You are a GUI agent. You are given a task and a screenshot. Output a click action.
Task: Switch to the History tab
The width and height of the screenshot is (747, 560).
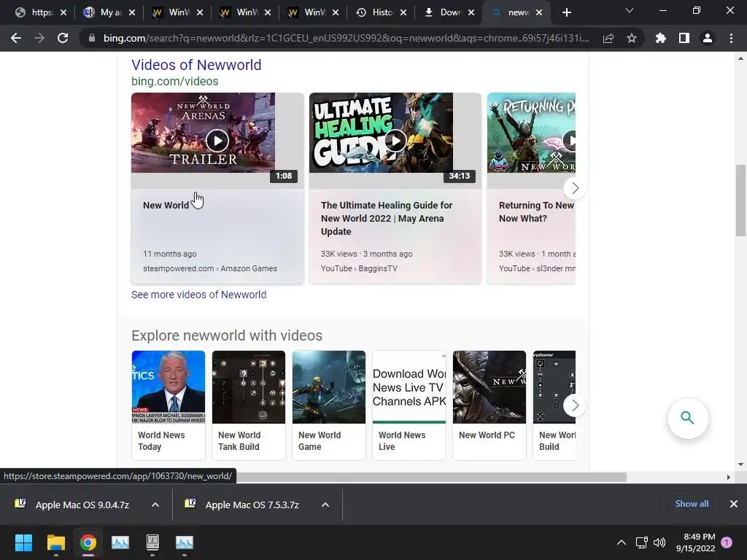[x=381, y=12]
